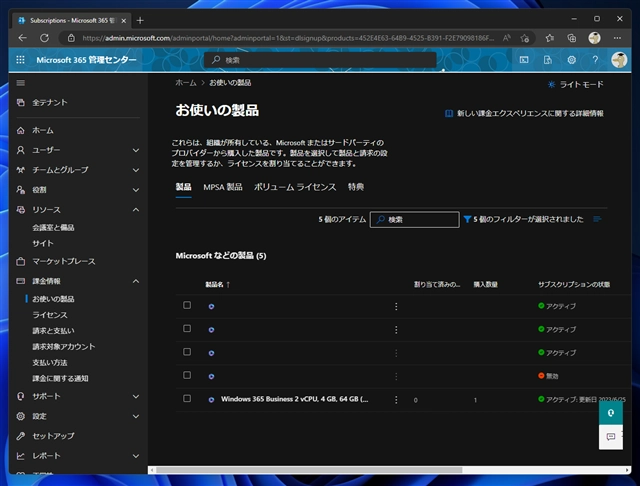
Task: Open the teal help assistant floating button
Action: (611, 413)
